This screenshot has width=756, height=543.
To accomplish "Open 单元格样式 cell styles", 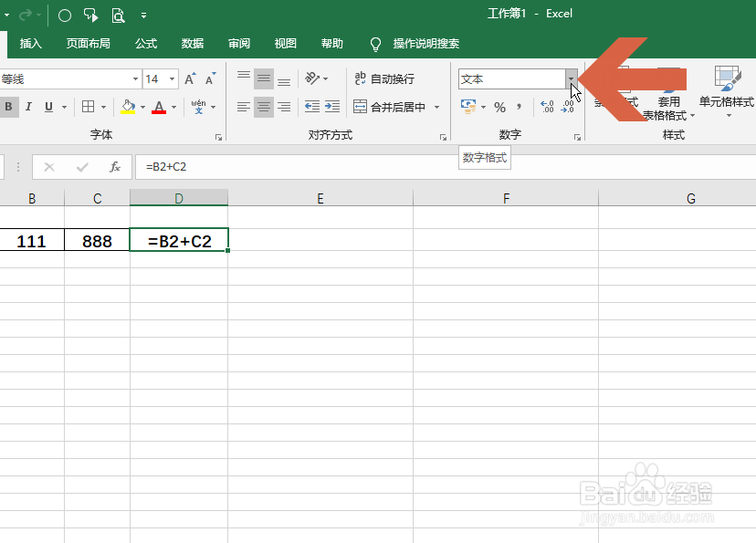I will (x=727, y=91).
